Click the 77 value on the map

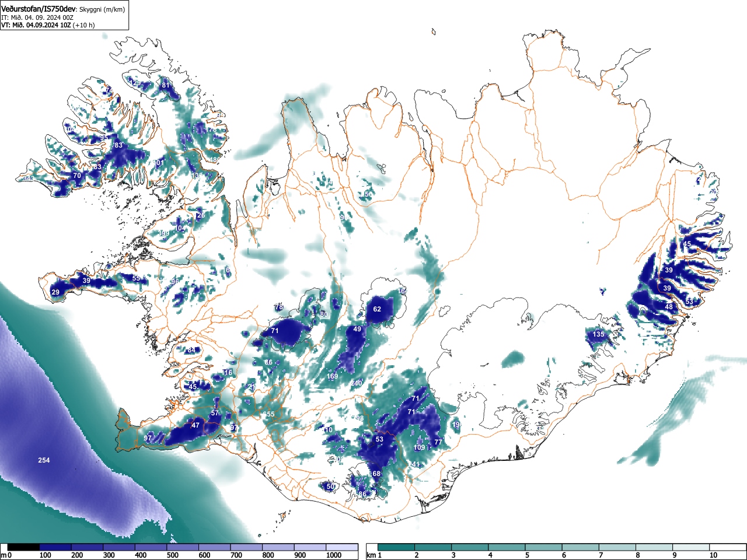click(x=438, y=442)
